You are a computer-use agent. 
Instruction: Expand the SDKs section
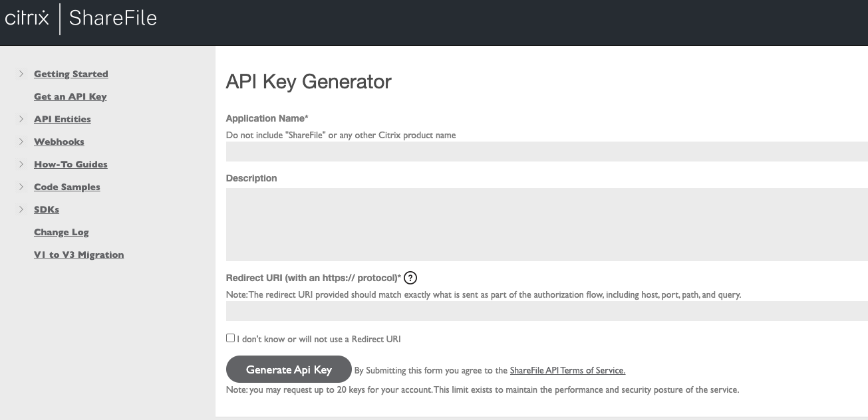point(21,209)
